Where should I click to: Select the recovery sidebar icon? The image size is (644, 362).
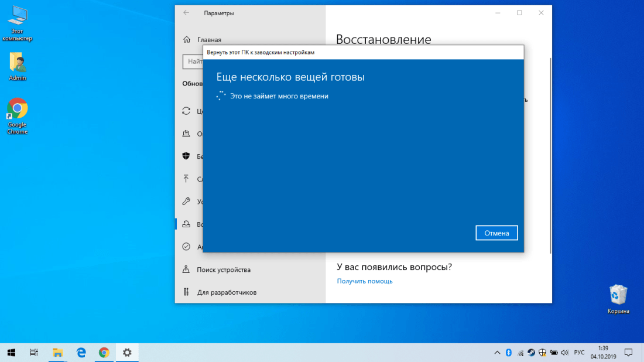click(x=186, y=224)
